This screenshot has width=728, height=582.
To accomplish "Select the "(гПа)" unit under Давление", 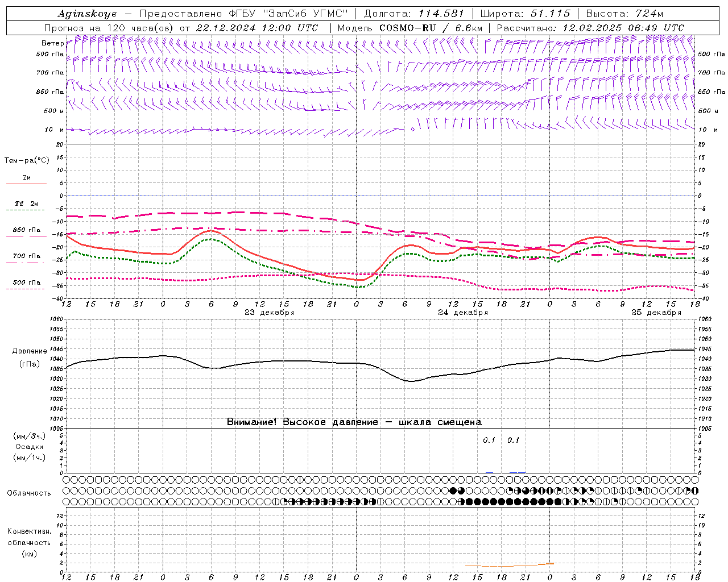I will (30, 364).
